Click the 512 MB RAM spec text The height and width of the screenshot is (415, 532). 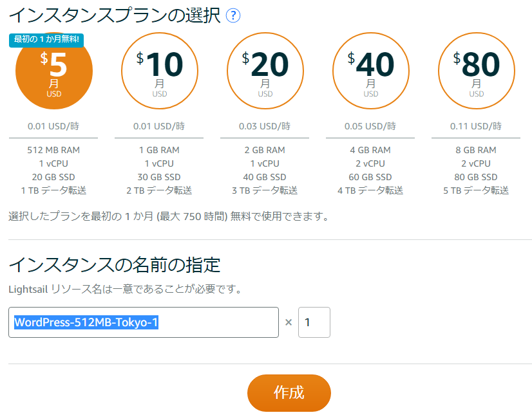tap(53, 150)
